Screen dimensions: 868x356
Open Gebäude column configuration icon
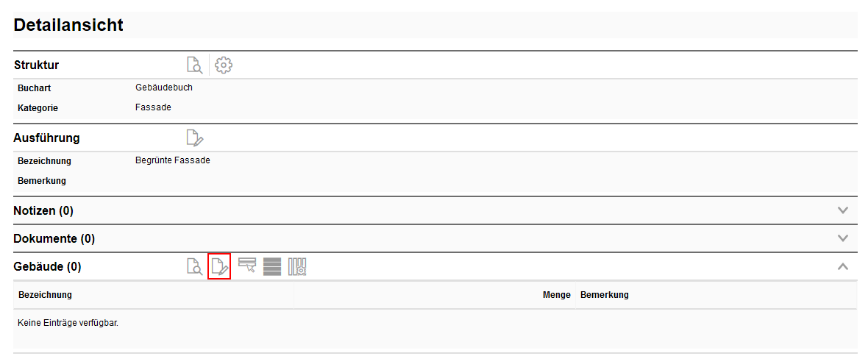tap(297, 266)
